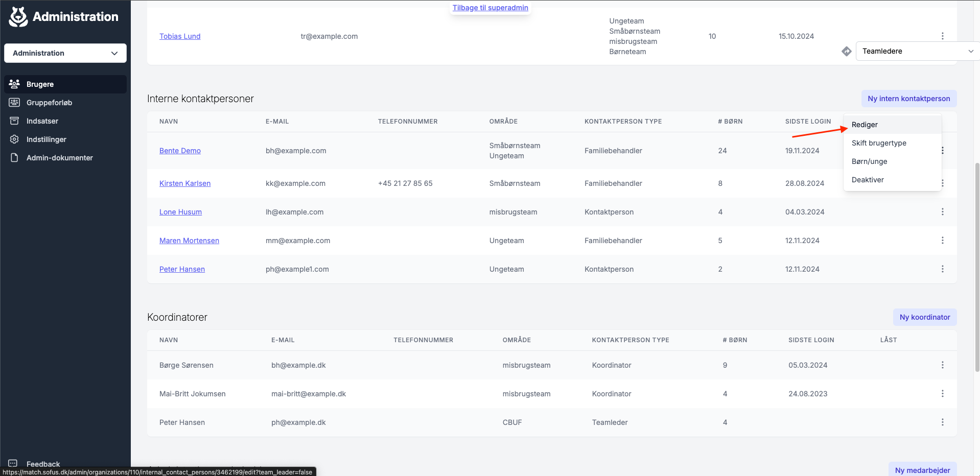This screenshot has height=476, width=980.
Task: Click the LÅST column header
Action: [889, 340]
